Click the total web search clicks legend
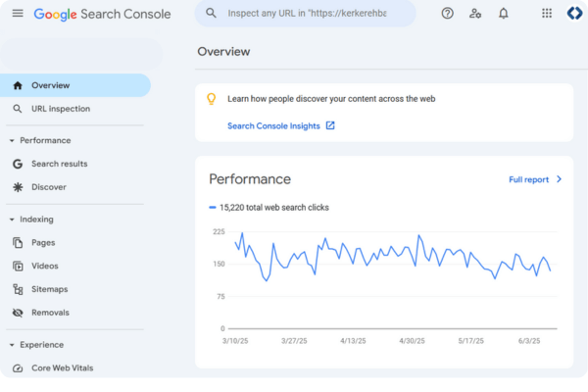Image resolution: width=588 pixels, height=392 pixels. click(269, 208)
